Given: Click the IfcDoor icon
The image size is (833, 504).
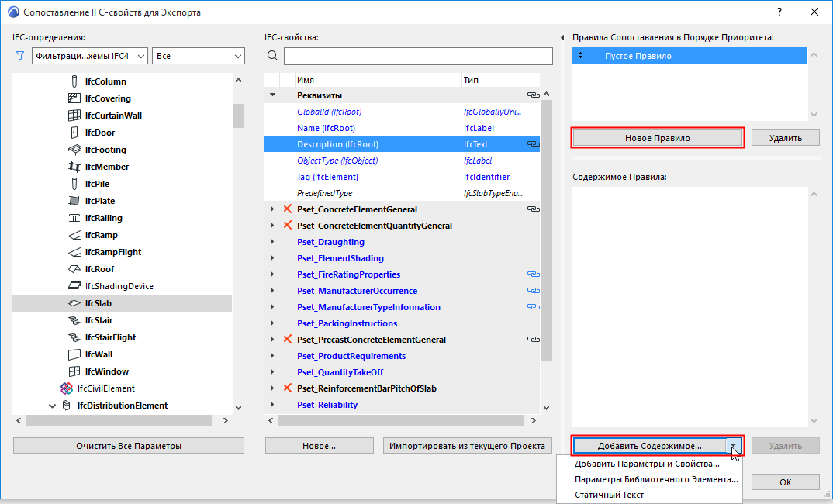Looking at the screenshot, I should pos(74,133).
